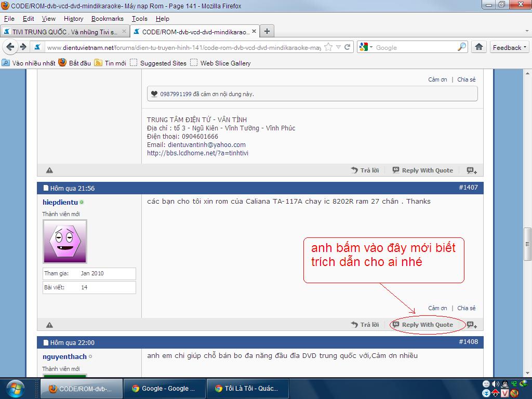The height and width of the screenshot is (399, 532).
Task: Click the post icon beside Hôm qua 22:00
Action: [x=46, y=343]
